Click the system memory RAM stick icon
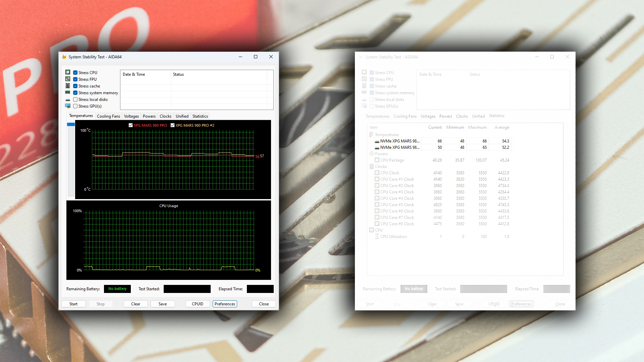Image resolution: width=644 pixels, height=362 pixels. pyautogui.click(x=68, y=93)
